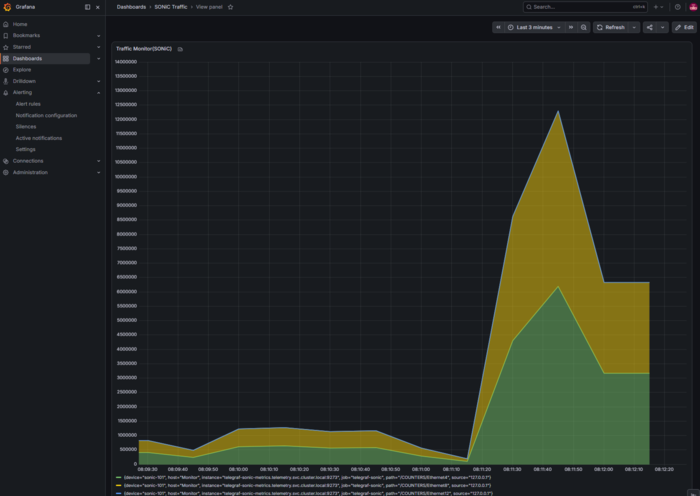Click the View panel breadcrumb
This screenshot has width=700, height=496.
point(209,7)
